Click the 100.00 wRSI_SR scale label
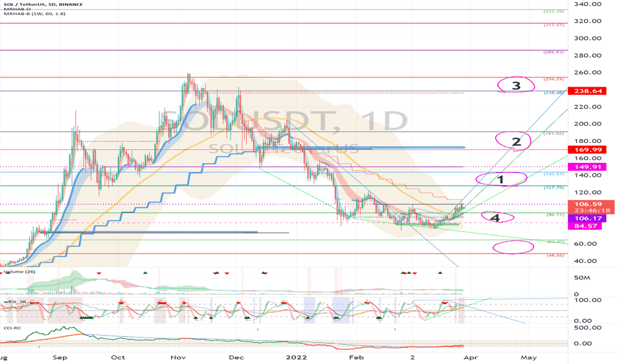 [587, 300]
